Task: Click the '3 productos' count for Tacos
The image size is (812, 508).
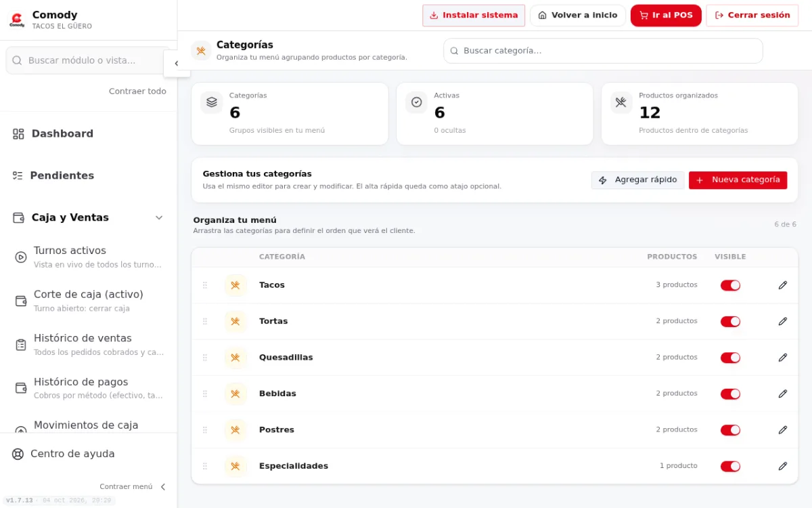Action: pos(677,285)
